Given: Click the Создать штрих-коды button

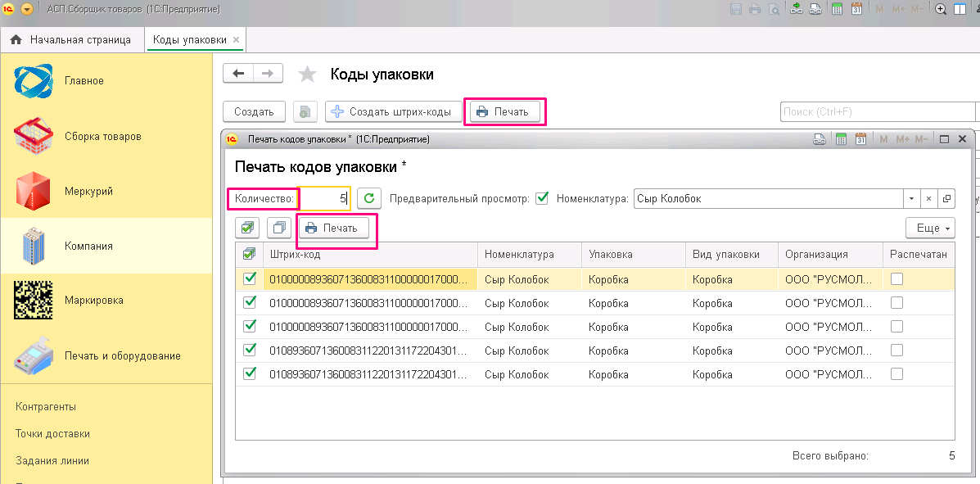Looking at the screenshot, I should (x=391, y=112).
